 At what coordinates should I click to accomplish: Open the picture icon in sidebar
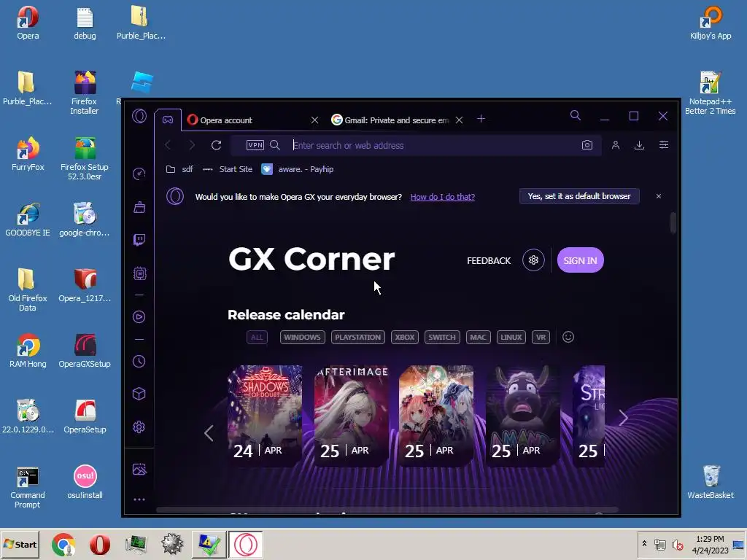pyautogui.click(x=139, y=470)
